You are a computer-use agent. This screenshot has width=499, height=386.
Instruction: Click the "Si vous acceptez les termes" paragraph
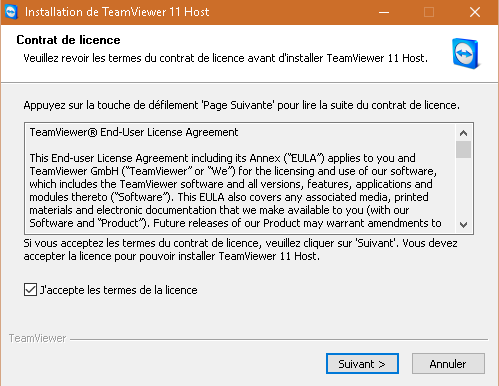point(240,250)
